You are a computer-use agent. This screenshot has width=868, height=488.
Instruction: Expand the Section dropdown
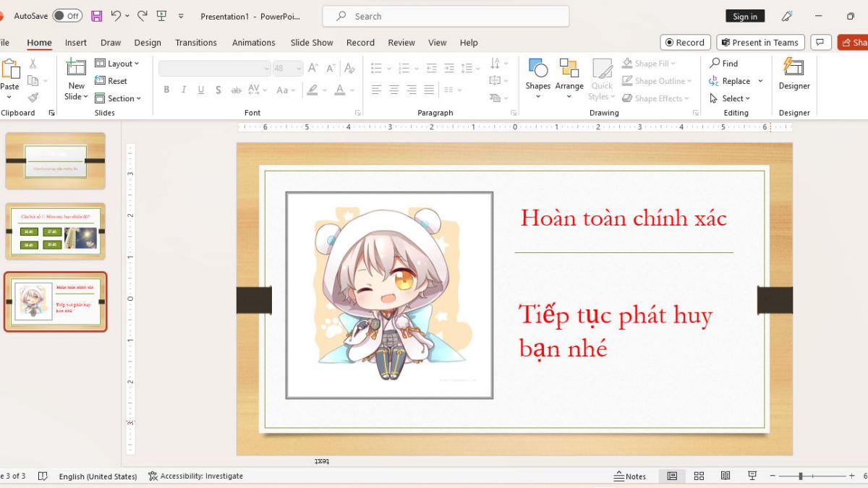[x=120, y=98]
